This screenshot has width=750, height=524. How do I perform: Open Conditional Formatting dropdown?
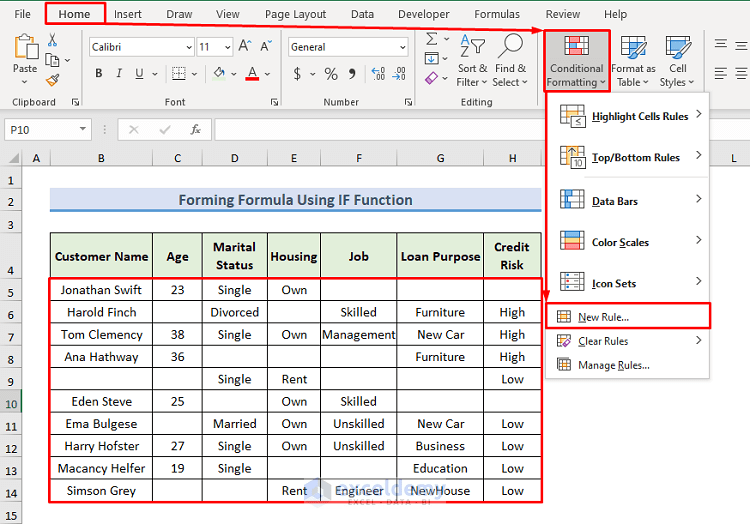point(576,61)
